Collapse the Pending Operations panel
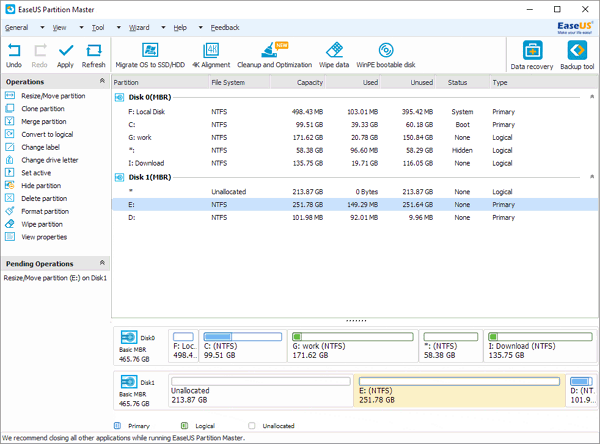This screenshot has width=600, height=444. coord(102,263)
